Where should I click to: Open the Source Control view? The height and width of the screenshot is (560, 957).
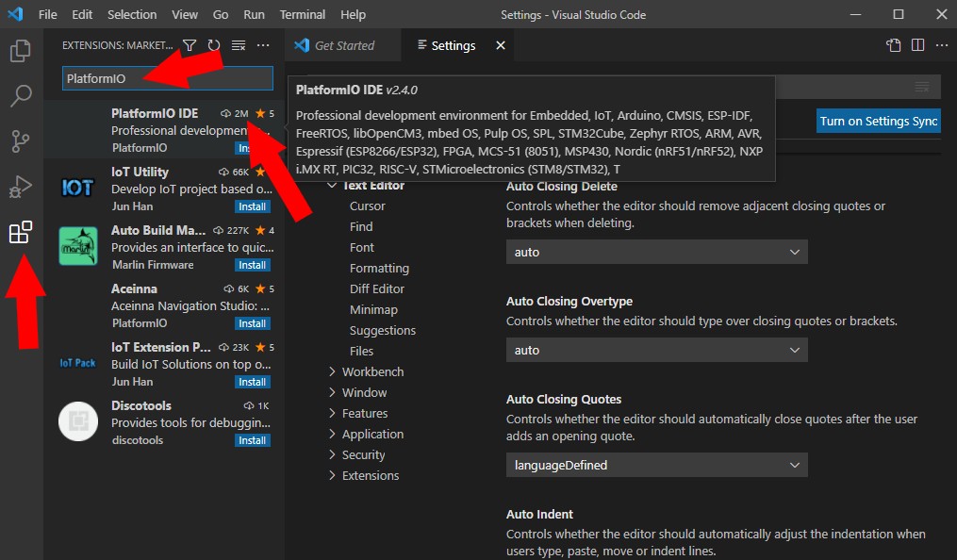[x=21, y=140]
